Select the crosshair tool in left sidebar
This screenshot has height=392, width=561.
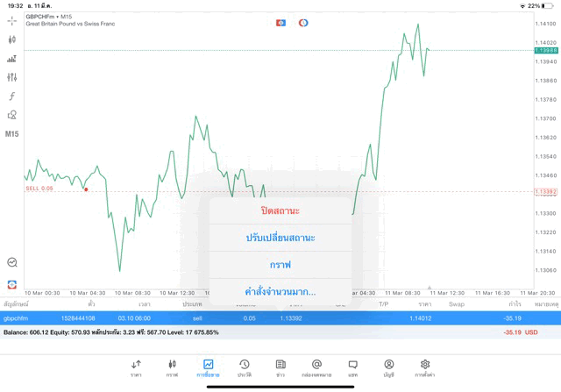click(x=12, y=20)
